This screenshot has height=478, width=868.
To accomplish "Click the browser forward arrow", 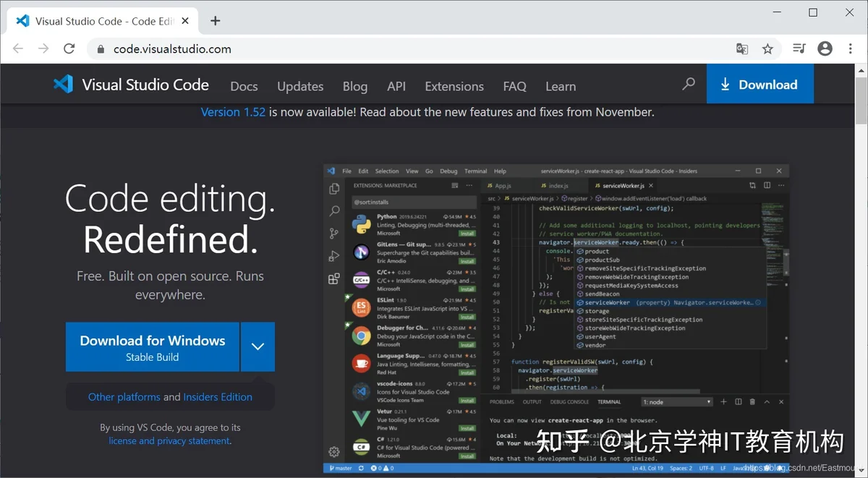I will coord(43,48).
